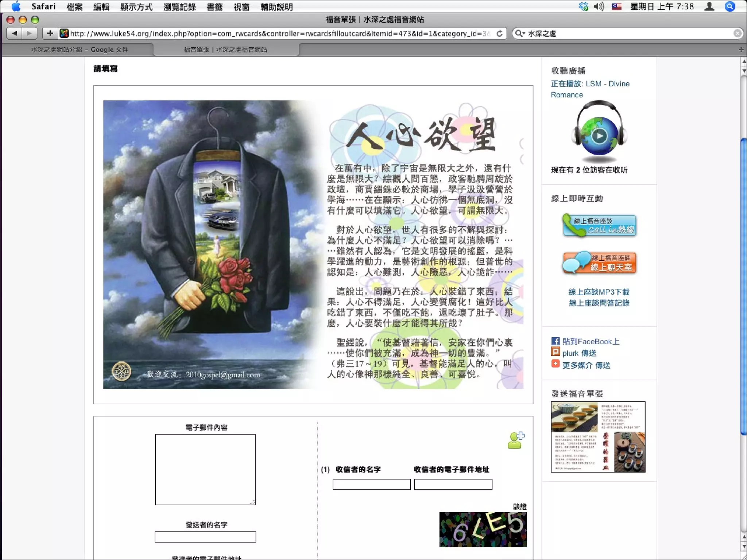Screen dimensions: 747x560
Task: Click the browser back arrow button
Action: coord(14,34)
